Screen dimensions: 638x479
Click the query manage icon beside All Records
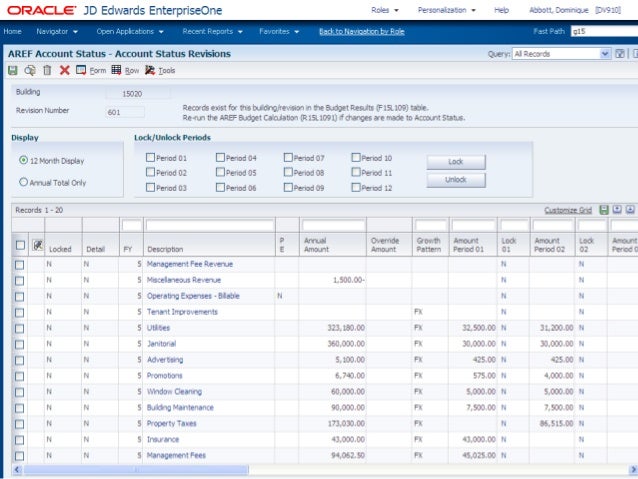[620, 54]
